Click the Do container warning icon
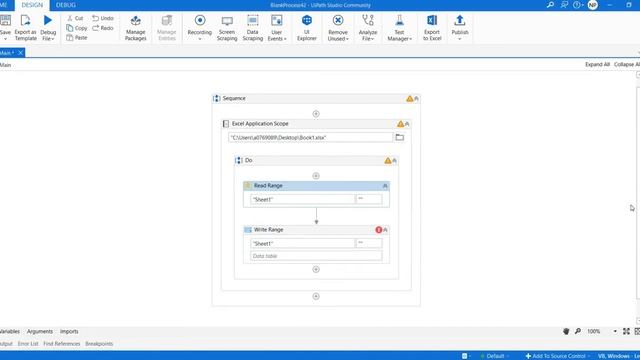 (388, 160)
